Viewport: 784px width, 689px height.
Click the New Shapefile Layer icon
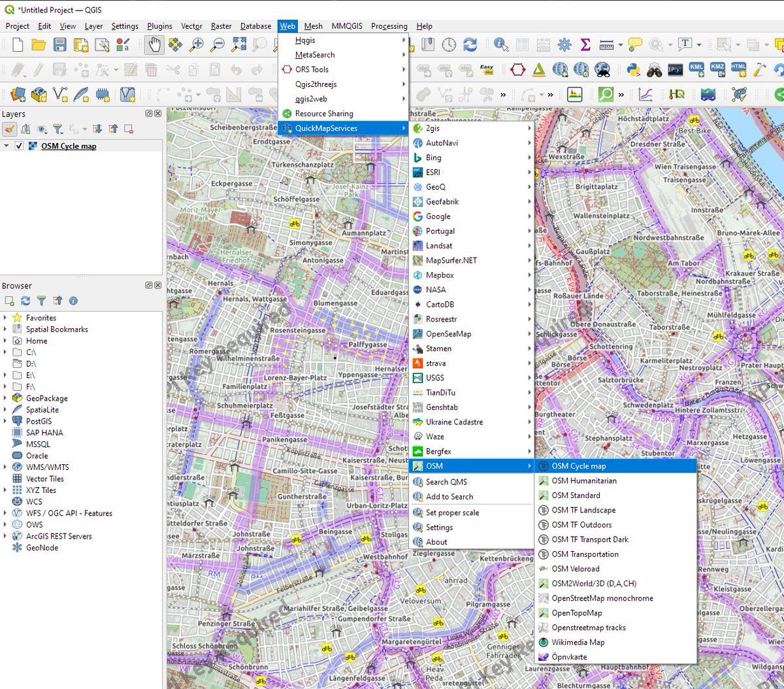pos(60,94)
